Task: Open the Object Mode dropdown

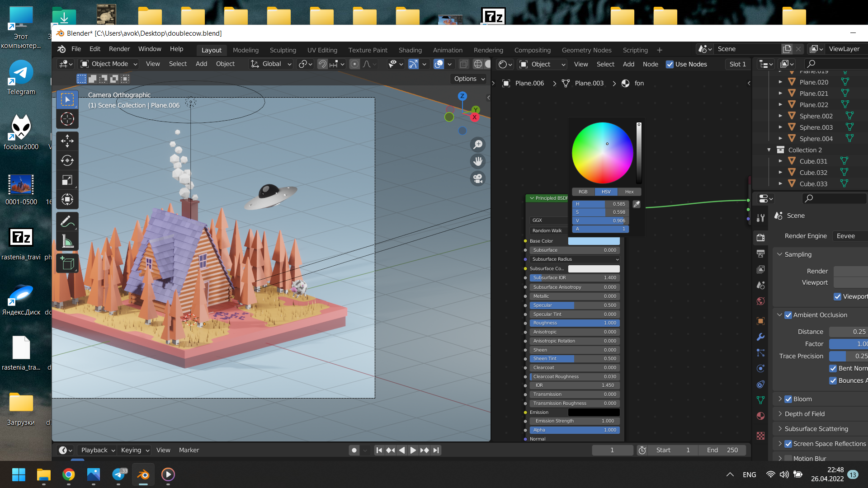Action: click(109, 64)
